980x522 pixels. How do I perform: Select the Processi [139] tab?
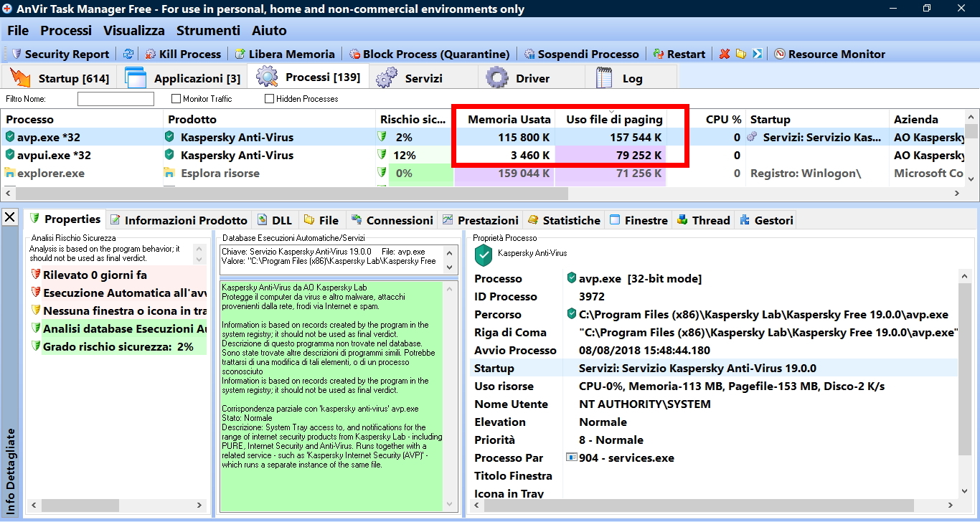click(308, 77)
